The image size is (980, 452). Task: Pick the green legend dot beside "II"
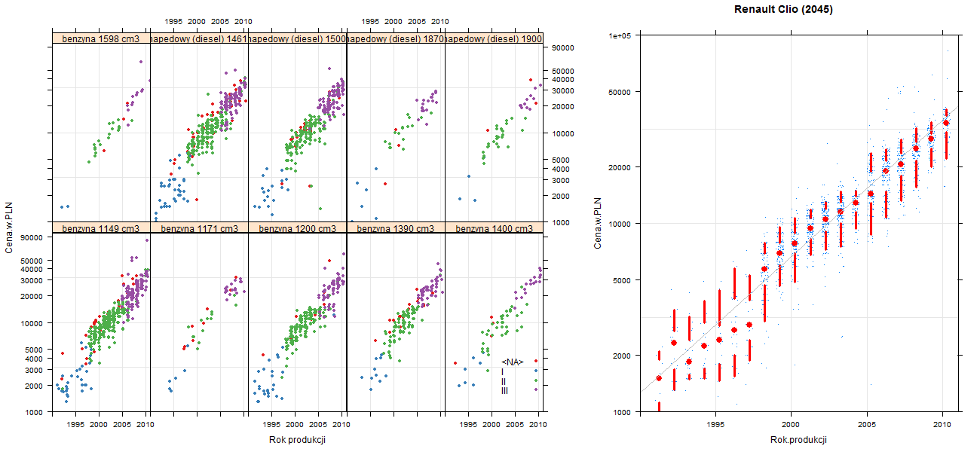pyautogui.click(x=536, y=380)
